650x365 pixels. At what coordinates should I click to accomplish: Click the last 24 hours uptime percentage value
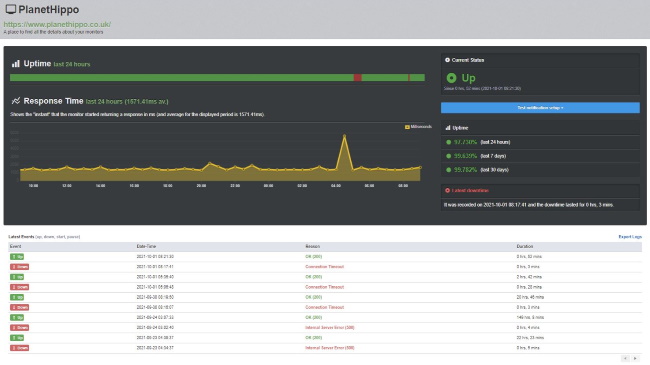[465, 142]
